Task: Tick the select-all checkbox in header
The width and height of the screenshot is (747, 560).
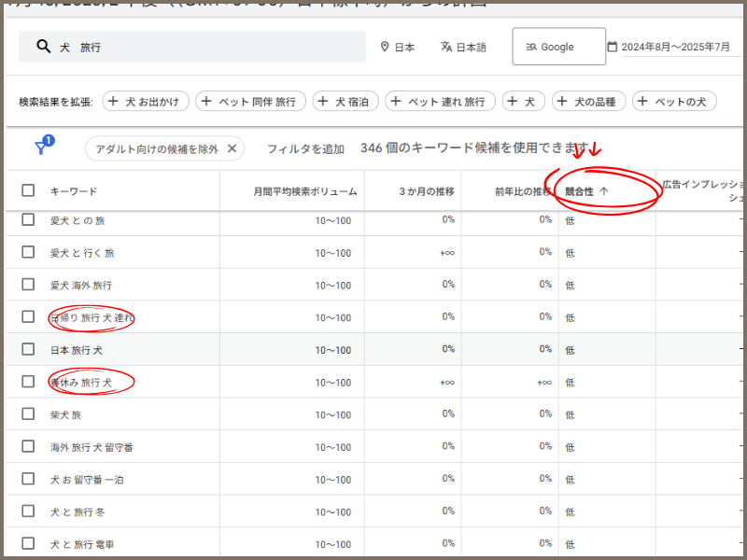Action: point(28,191)
